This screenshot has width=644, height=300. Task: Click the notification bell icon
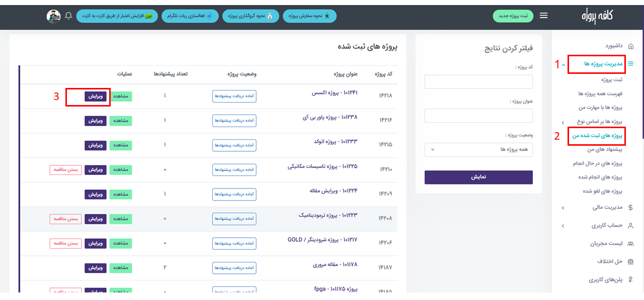68,16
